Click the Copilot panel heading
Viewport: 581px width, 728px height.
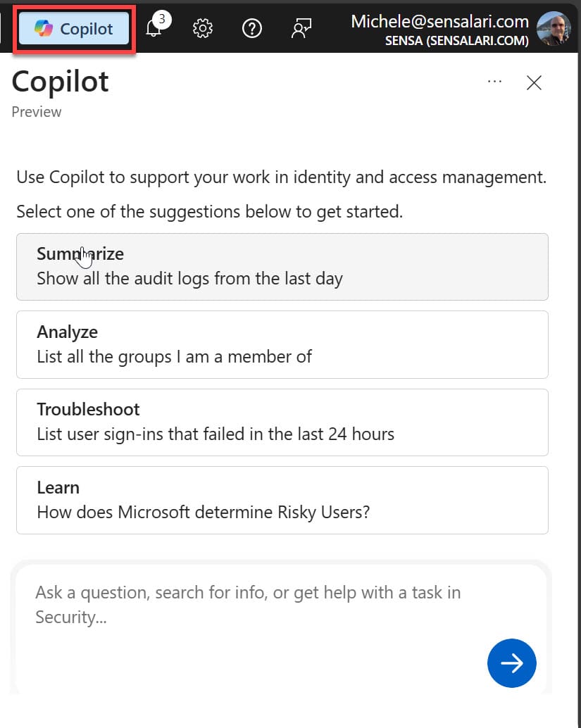tap(61, 82)
